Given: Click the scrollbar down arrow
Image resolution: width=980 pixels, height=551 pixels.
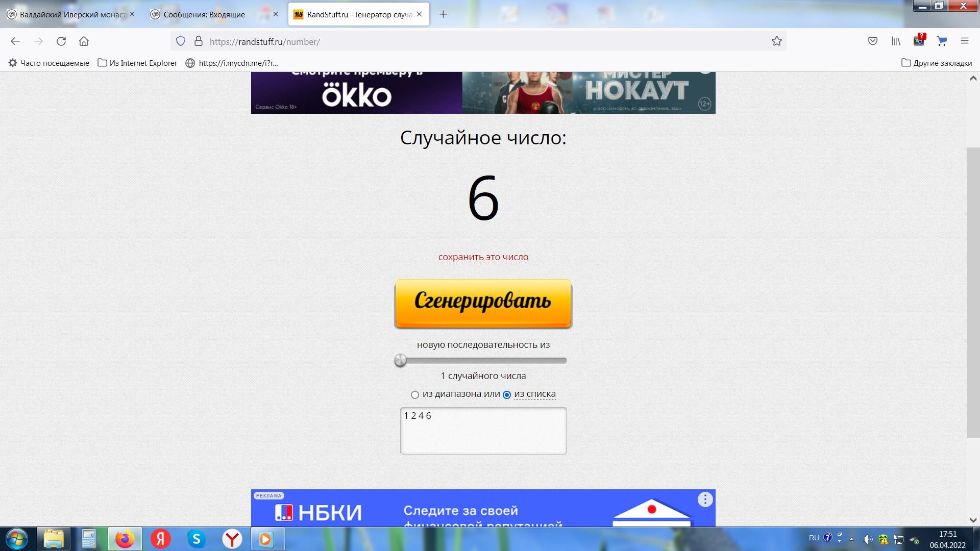Looking at the screenshot, I should click(973, 520).
